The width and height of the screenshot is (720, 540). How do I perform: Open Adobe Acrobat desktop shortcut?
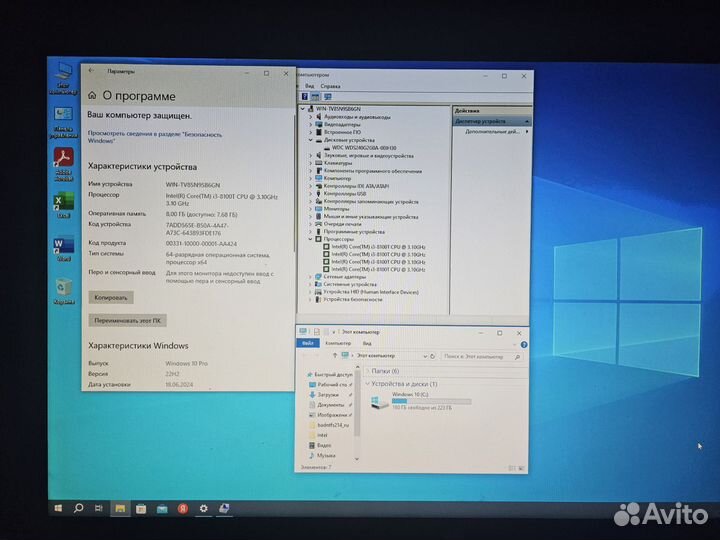[x=63, y=158]
